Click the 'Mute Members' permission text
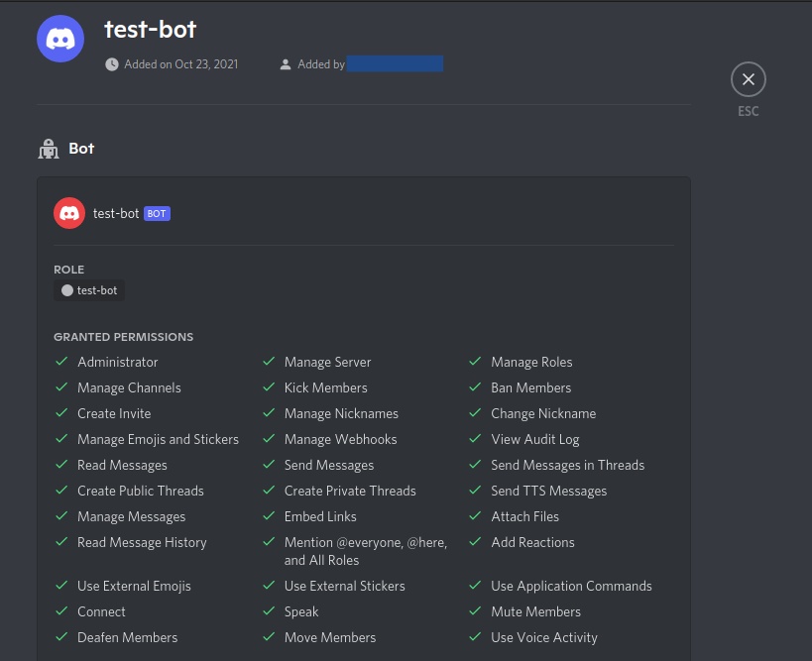Screen dimensions: 812x661 536,611
